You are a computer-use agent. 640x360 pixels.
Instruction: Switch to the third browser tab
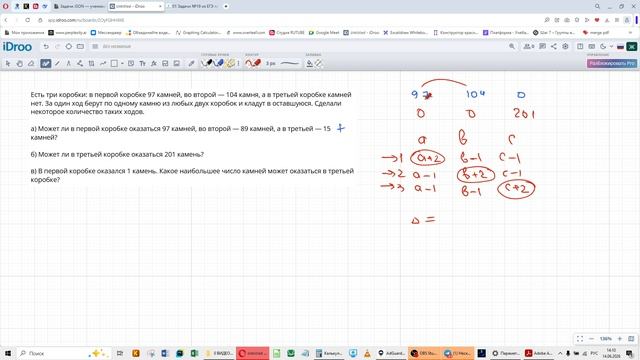click(x=193, y=7)
